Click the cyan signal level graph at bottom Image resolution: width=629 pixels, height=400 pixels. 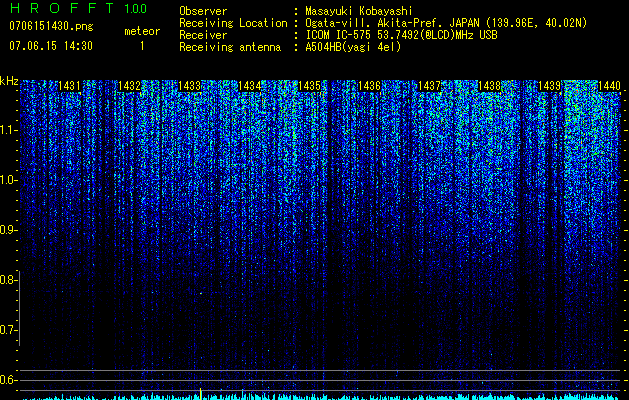pos(321,397)
